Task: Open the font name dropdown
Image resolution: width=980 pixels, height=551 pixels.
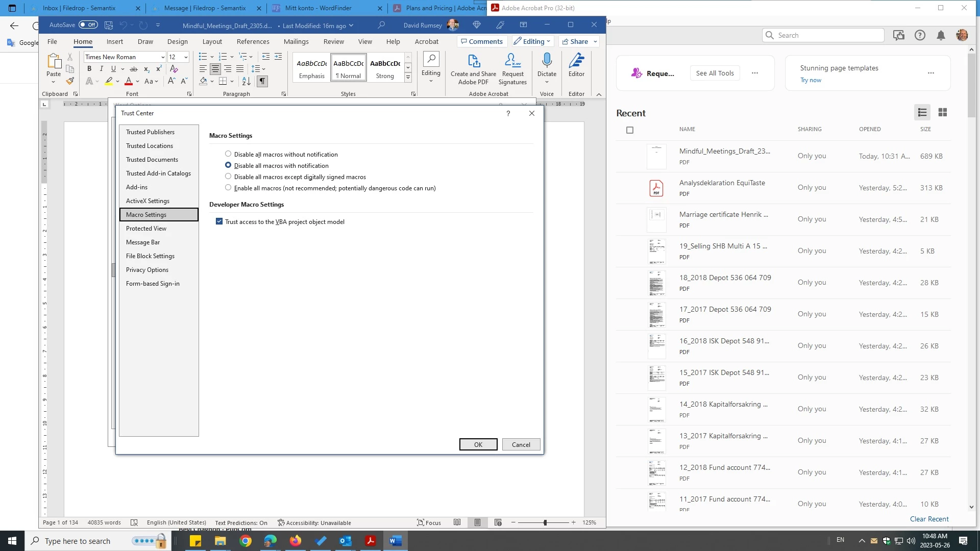Action: tap(163, 57)
